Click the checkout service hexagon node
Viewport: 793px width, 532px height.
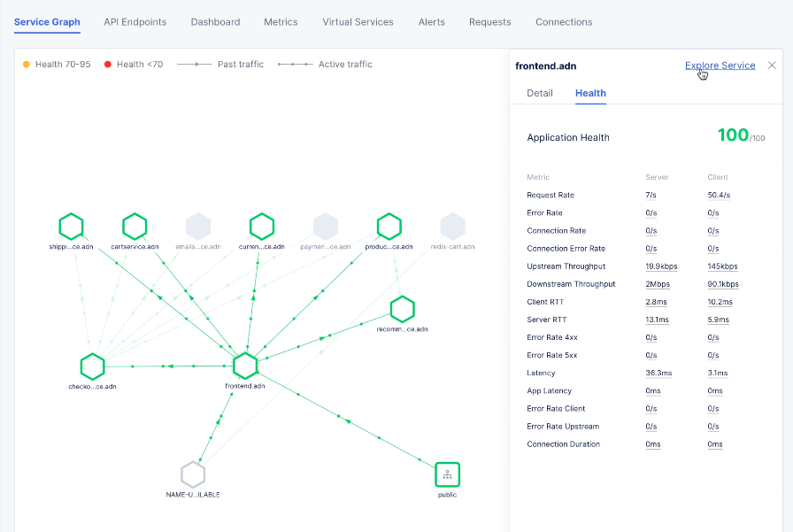tap(92, 365)
